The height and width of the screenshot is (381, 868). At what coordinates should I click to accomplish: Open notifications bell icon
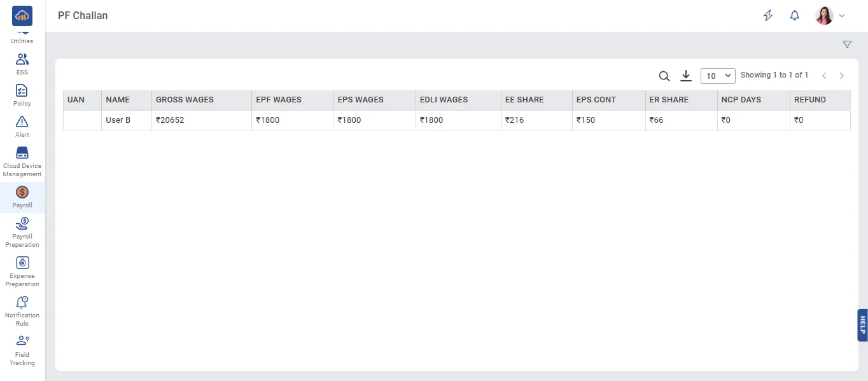(794, 16)
